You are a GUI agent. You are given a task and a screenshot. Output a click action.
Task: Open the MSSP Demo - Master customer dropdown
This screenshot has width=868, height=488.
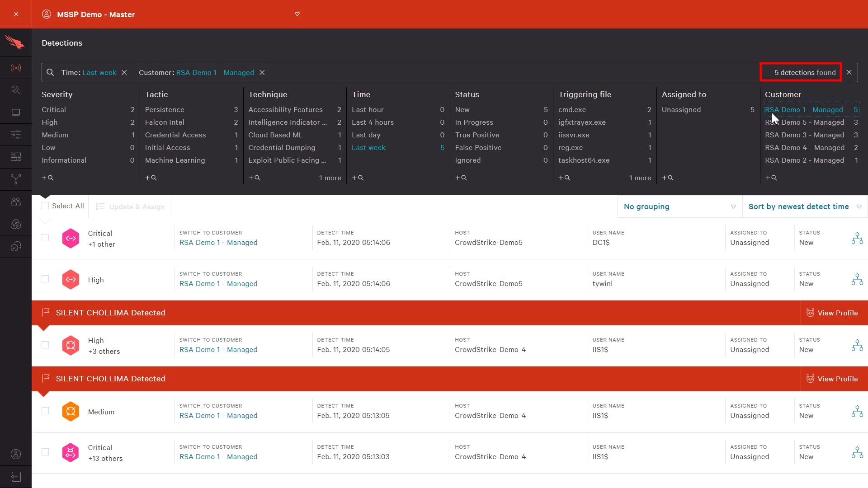coord(171,14)
